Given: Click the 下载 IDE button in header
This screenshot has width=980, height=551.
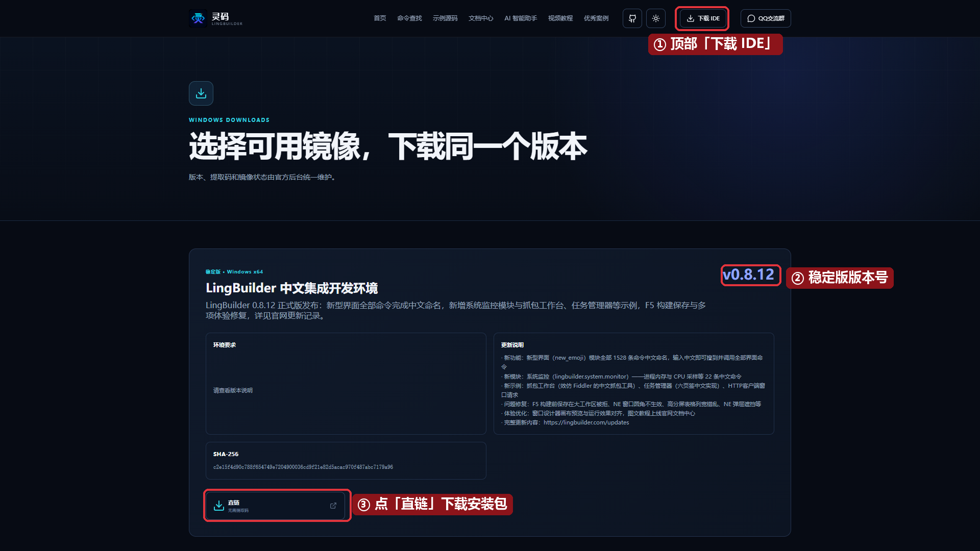Looking at the screenshot, I should tap(703, 18).
